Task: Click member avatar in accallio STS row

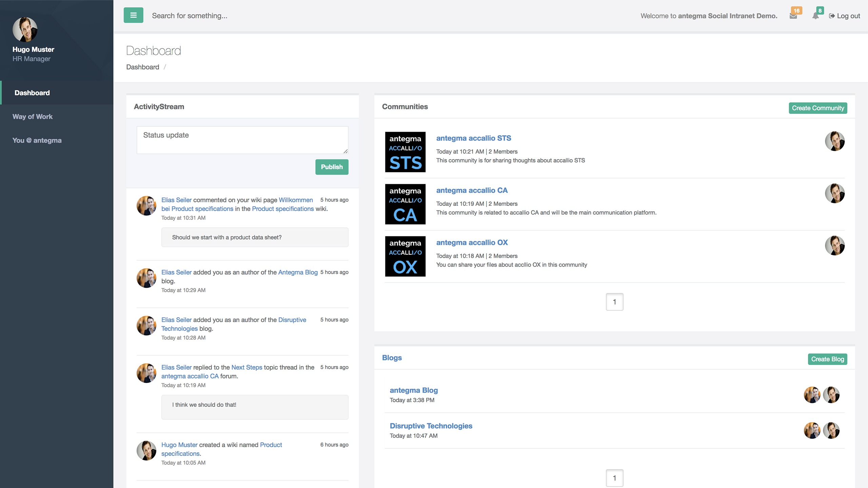Action: tap(835, 141)
